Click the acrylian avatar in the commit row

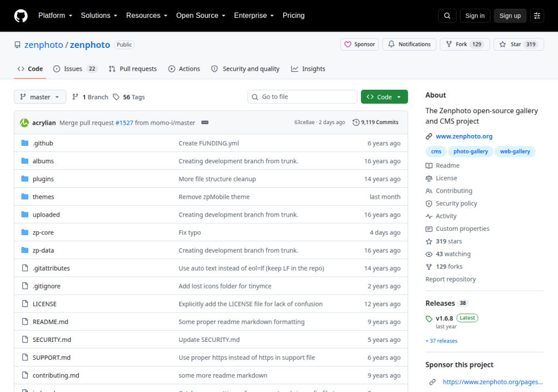[24, 122]
